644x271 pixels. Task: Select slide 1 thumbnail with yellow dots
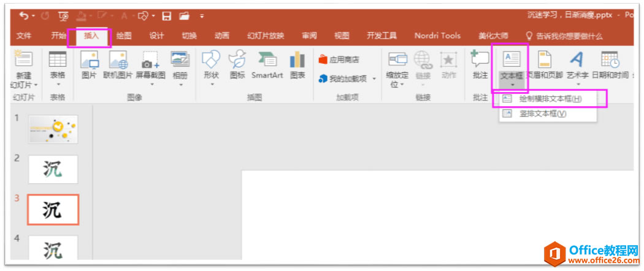click(53, 129)
